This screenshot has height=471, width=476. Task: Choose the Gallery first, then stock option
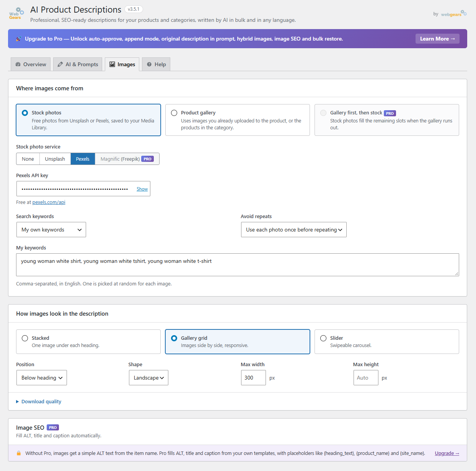pos(387,120)
